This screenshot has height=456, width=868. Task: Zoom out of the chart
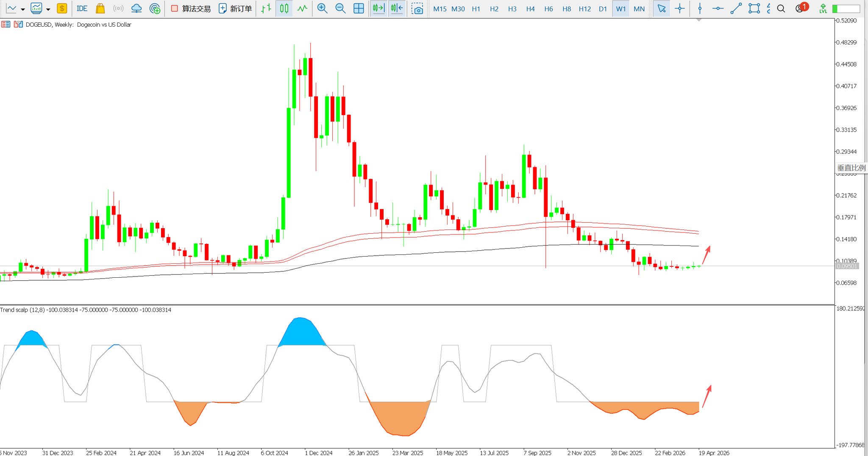340,8
